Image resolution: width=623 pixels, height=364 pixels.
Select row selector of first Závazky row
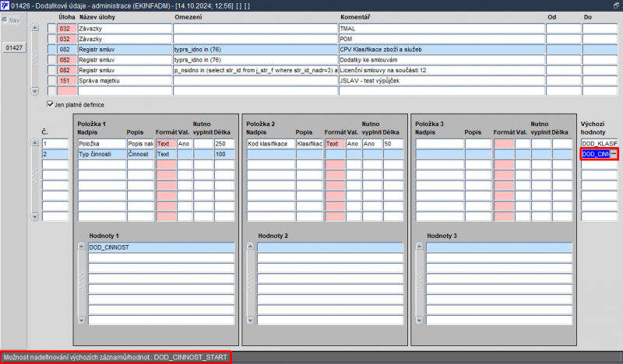[x=51, y=28]
